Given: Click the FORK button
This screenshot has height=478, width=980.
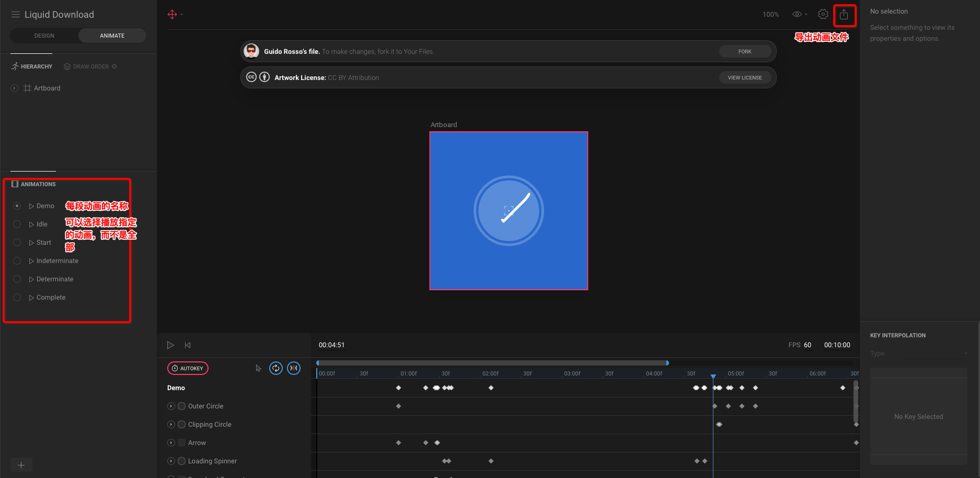Looking at the screenshot, I should 744,51.
